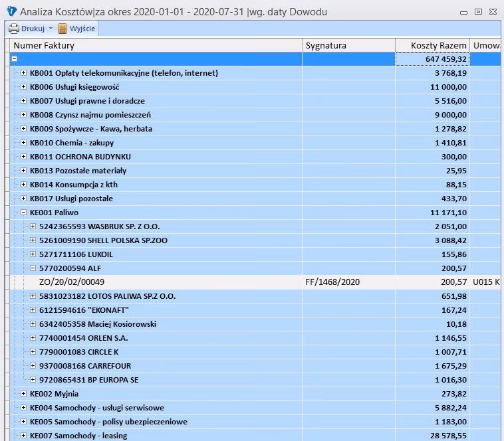Minimize the Analiza Kosztów window
Screen dimensions: 504x441
pyautogui.click(x=463, y=13)
